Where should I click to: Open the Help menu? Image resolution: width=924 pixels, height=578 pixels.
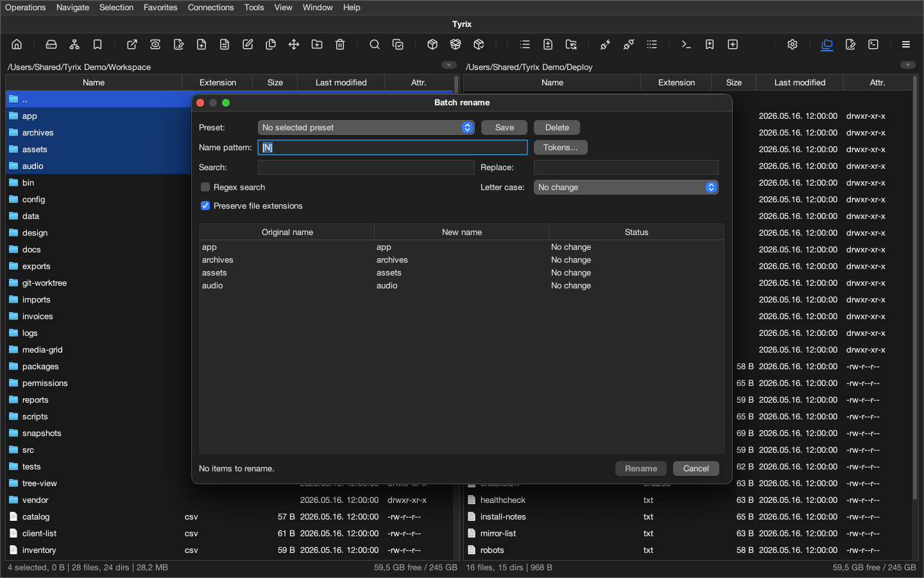[x=352, y=7]
